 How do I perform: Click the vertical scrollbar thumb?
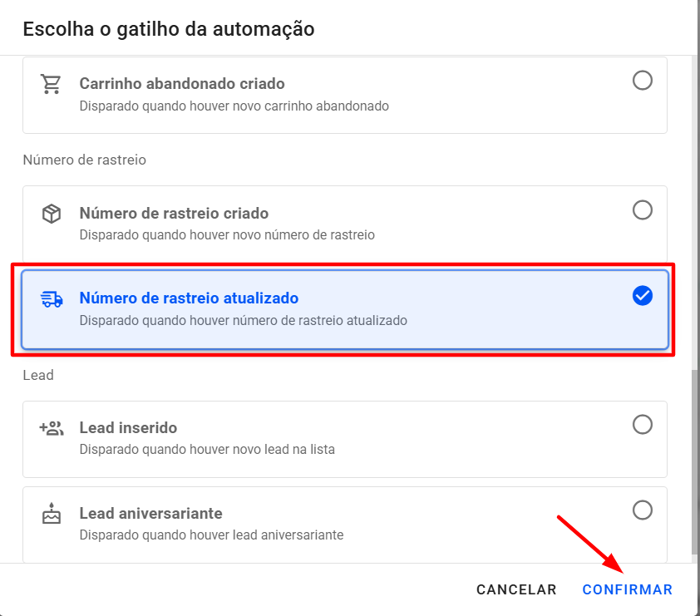pyautogui.click(x=695, y=461)
